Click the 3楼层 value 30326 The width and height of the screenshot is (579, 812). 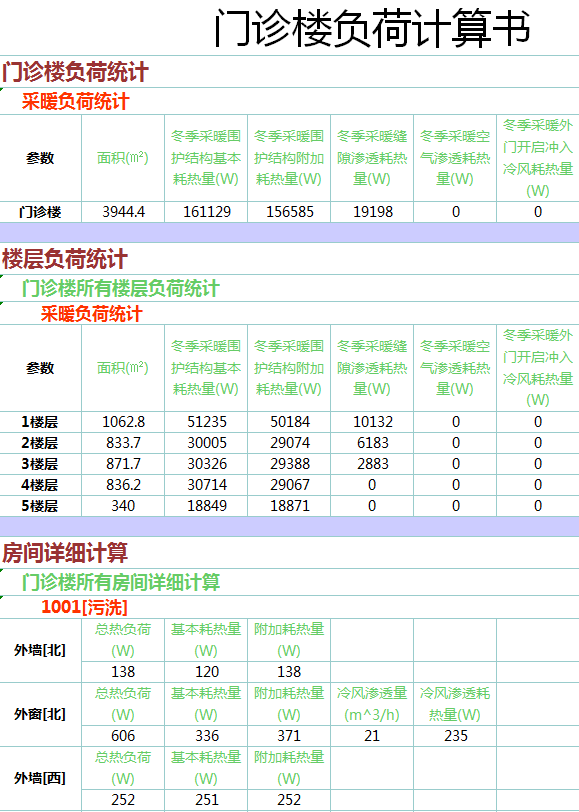point(206,464)
